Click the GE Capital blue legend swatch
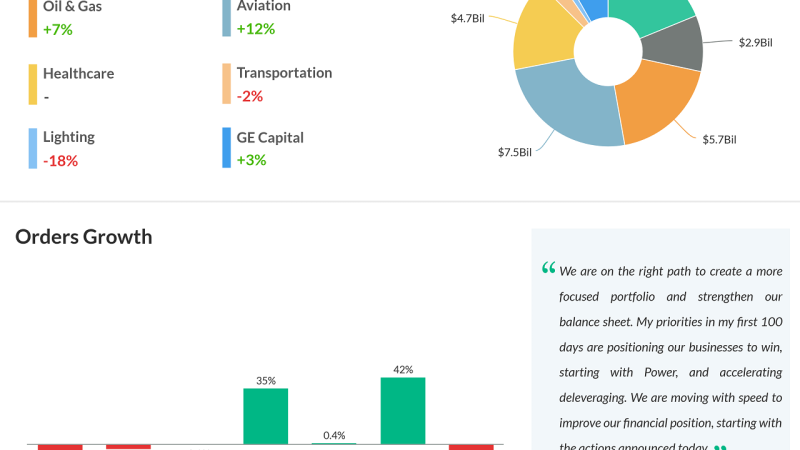This screenshot has height=450, width=800. tap(227, 148)
